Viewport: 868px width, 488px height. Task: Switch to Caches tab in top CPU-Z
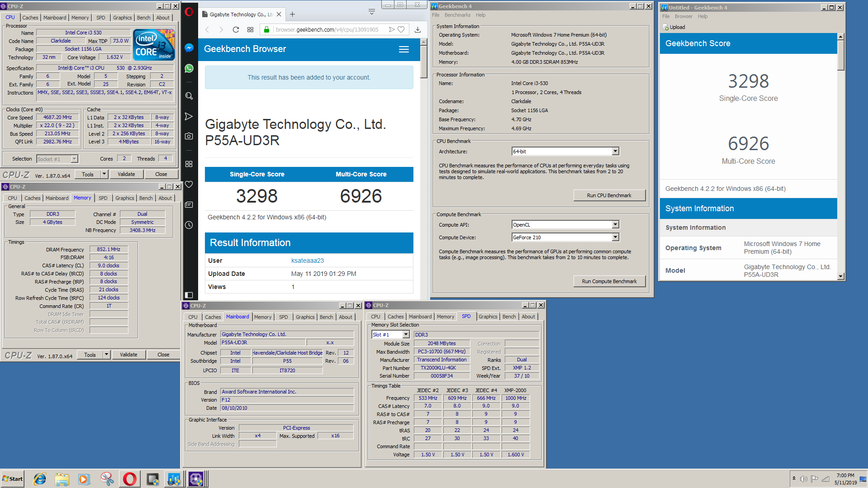pyautogui.click(x=30, y=18)
